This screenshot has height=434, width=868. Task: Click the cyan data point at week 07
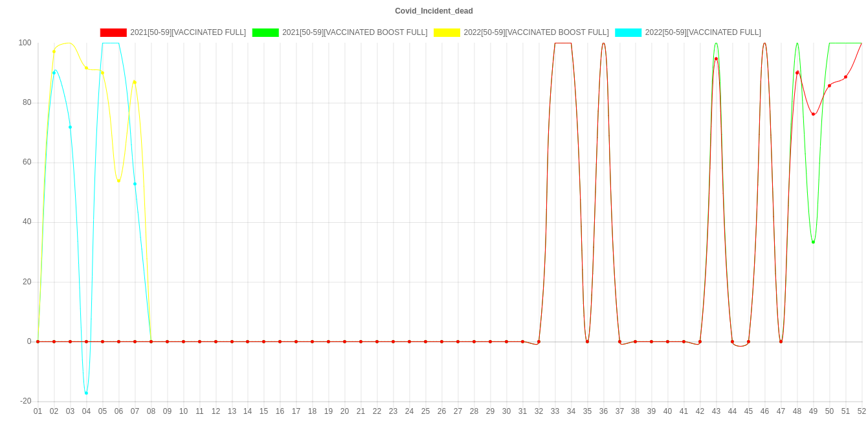[x=135, y=184]
